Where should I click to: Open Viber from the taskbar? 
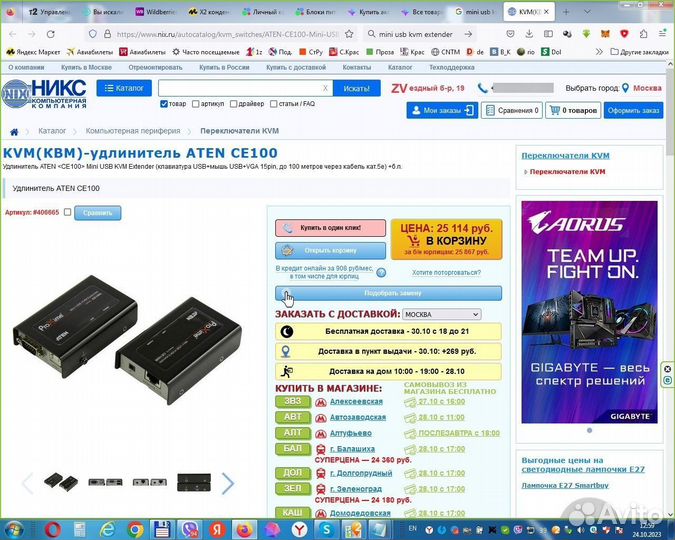coord(190,530)
